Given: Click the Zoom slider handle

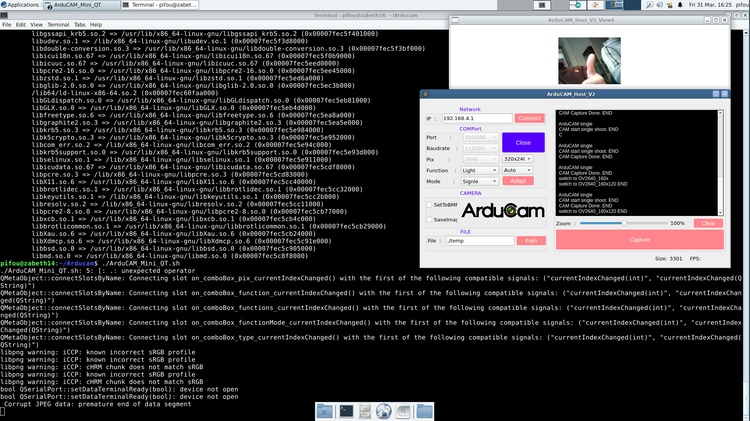Looking at the screenshot, I should [624, 223].
